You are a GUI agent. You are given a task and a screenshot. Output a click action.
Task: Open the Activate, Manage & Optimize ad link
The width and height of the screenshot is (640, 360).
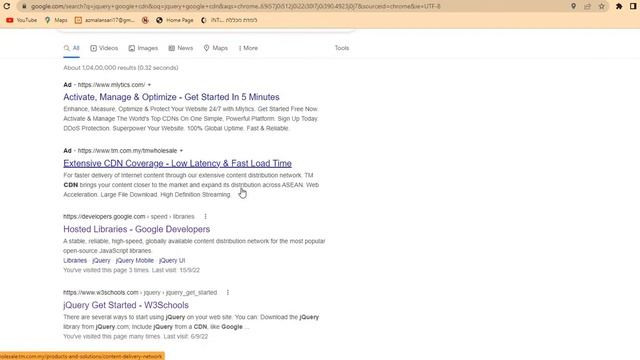click(x=171, y=97)
